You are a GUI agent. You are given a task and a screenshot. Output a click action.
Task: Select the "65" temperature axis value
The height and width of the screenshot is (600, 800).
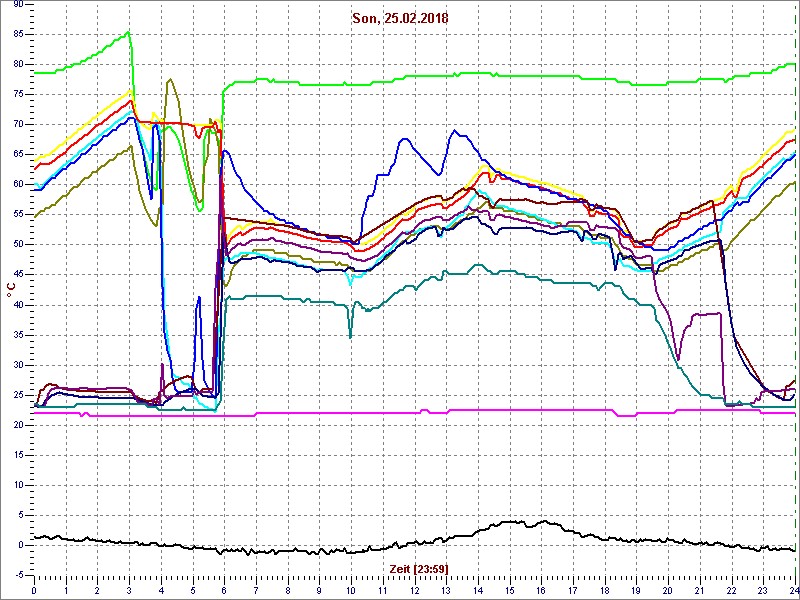(17, 155)
